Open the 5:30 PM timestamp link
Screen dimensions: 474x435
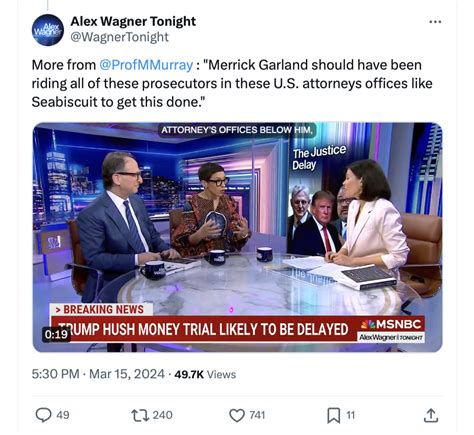(55, 374)
